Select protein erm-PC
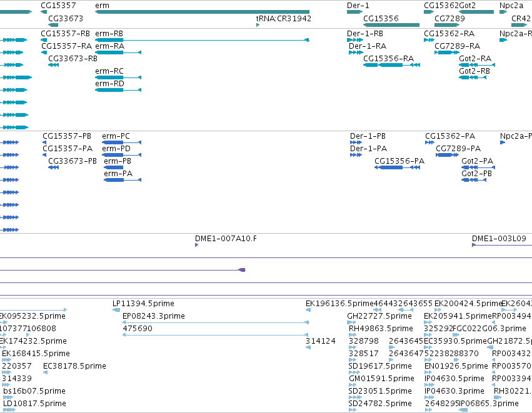 click(x=116, y=136)
